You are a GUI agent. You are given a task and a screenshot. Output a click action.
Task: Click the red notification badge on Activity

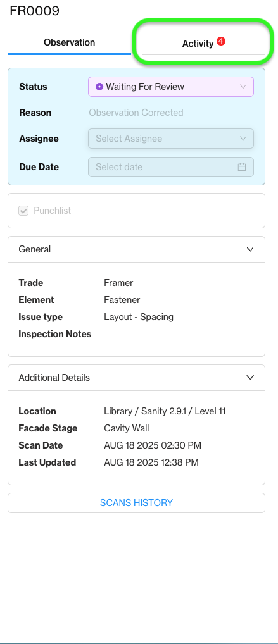click(221, 41)
